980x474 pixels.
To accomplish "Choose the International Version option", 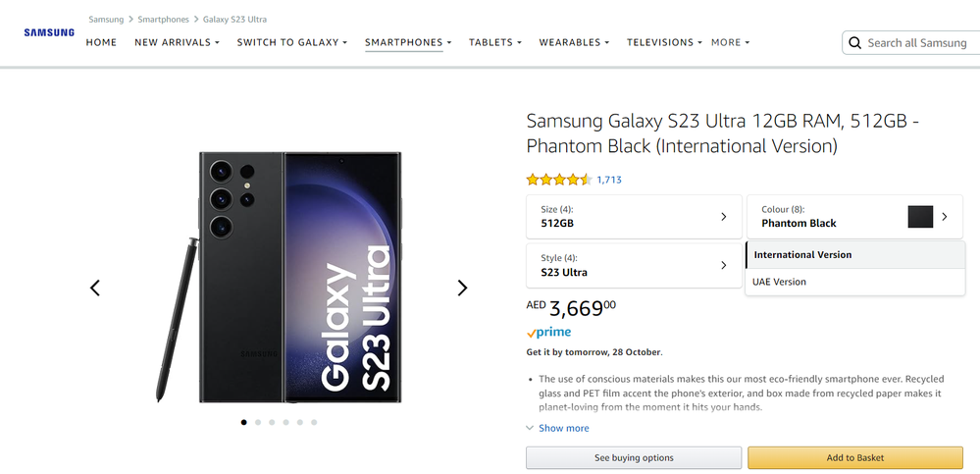I will (x=855, y=255).
